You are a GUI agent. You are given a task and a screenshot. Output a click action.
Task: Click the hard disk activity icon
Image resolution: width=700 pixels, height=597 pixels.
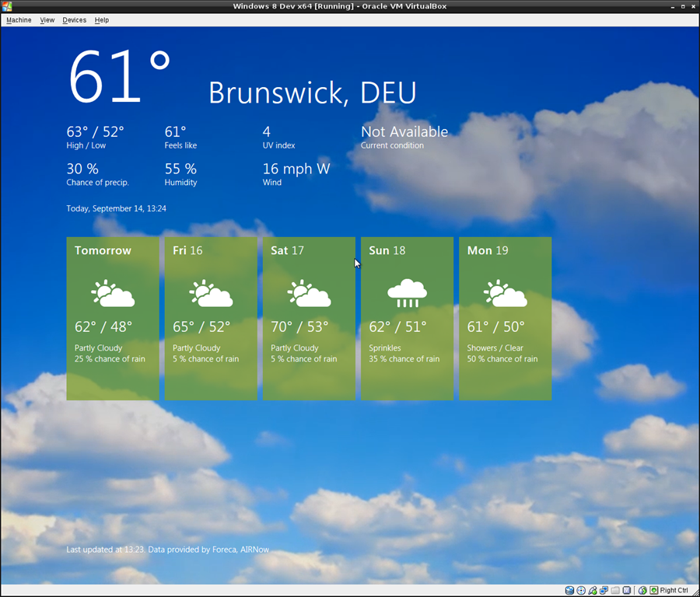(569, 590)
